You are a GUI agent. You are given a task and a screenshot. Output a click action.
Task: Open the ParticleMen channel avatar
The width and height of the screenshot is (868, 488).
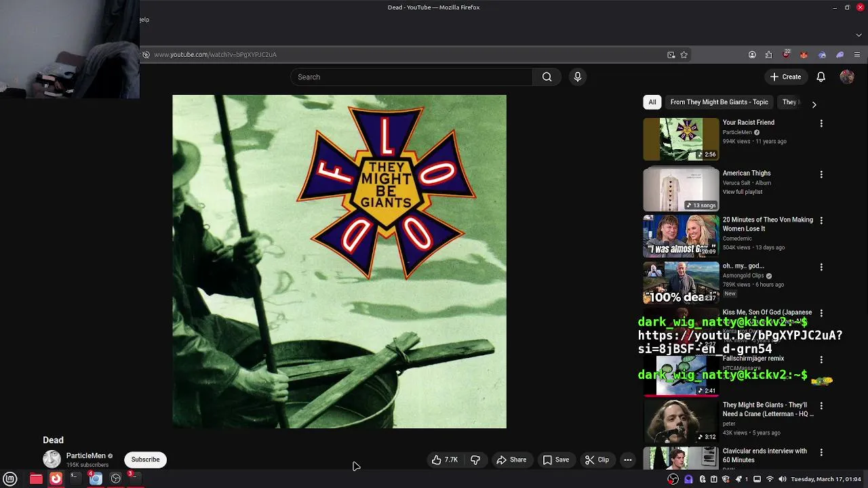tap(52, 460)
